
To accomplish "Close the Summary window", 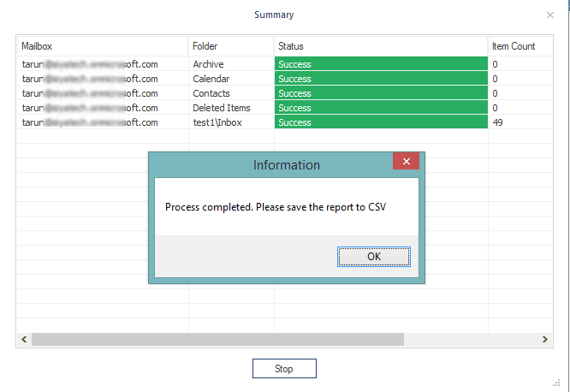I will coord(550,15).
